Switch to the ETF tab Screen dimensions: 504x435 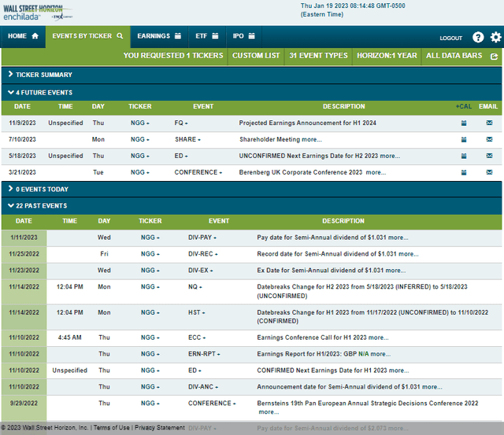click(207, 36)
